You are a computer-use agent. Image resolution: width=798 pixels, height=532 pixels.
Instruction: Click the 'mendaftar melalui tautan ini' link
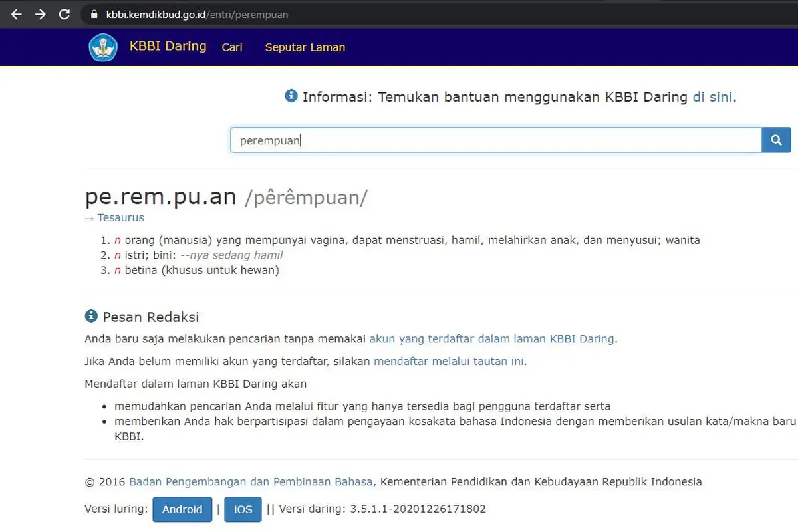pyautogui.click(x=449, y=362)
